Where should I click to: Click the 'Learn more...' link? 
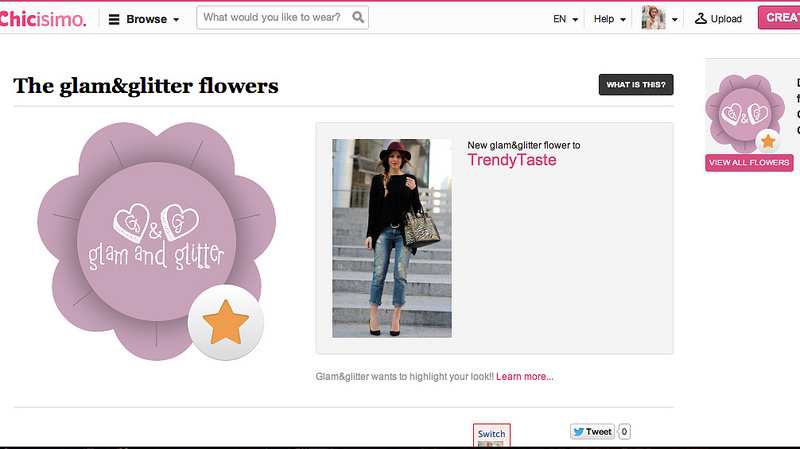click(x=524, y=377)
